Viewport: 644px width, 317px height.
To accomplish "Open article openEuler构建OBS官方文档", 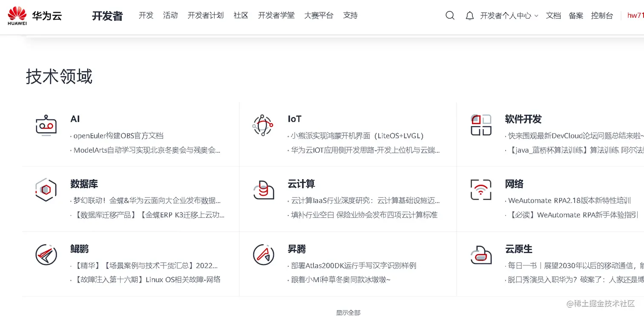I will coord(118,136).
